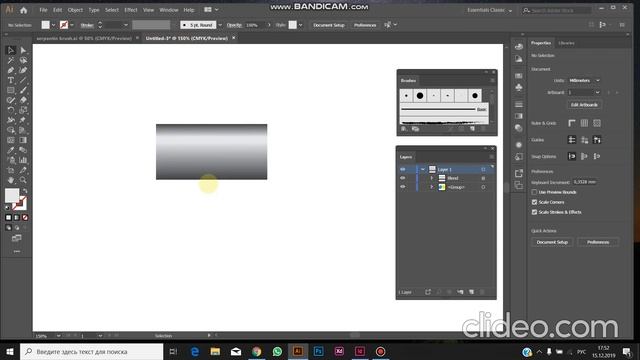Select the Eyedropper tool
The image size is (640, 360).
coord(11,150)
